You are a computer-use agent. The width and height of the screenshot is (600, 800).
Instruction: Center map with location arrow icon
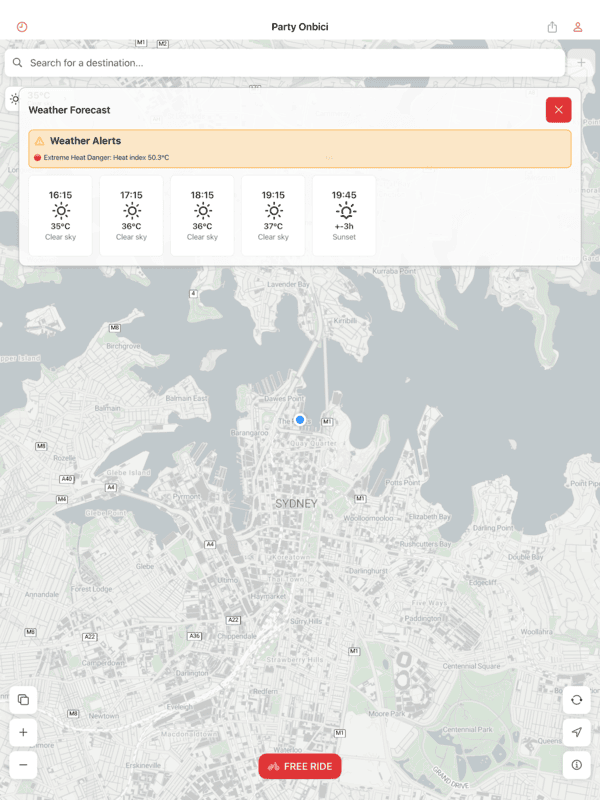(x=576, y=732)
